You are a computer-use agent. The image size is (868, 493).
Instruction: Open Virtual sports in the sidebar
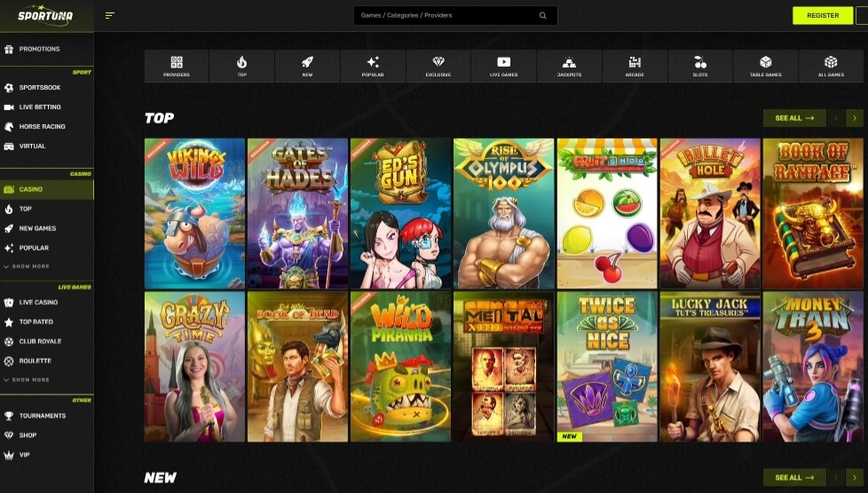pos(47,147)
